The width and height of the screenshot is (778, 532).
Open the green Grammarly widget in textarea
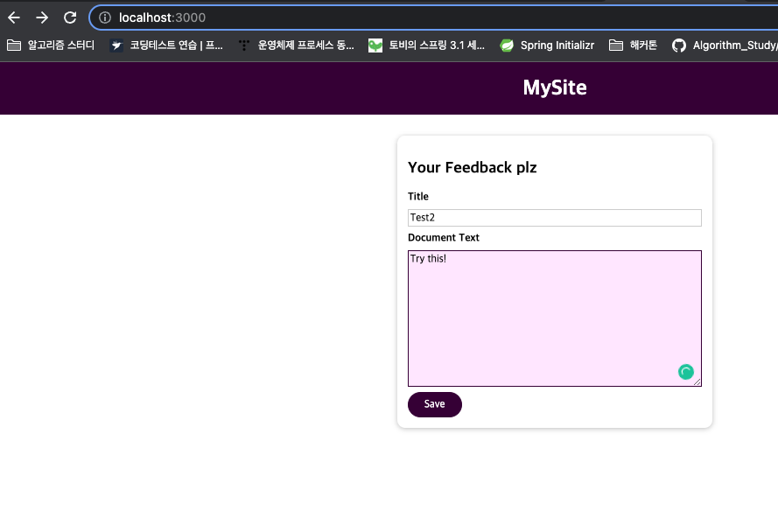[686, 372]
